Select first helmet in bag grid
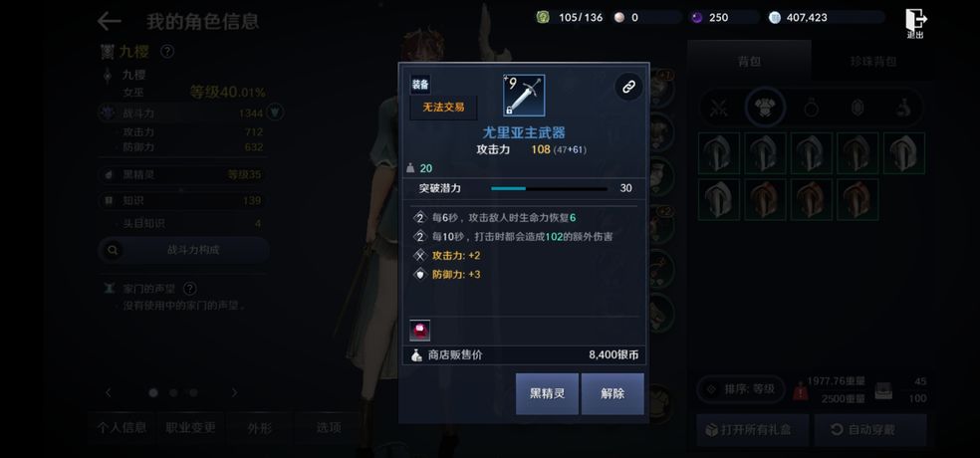Image resolution: width=980 pixels, height=458 pixels. (719, 152)
